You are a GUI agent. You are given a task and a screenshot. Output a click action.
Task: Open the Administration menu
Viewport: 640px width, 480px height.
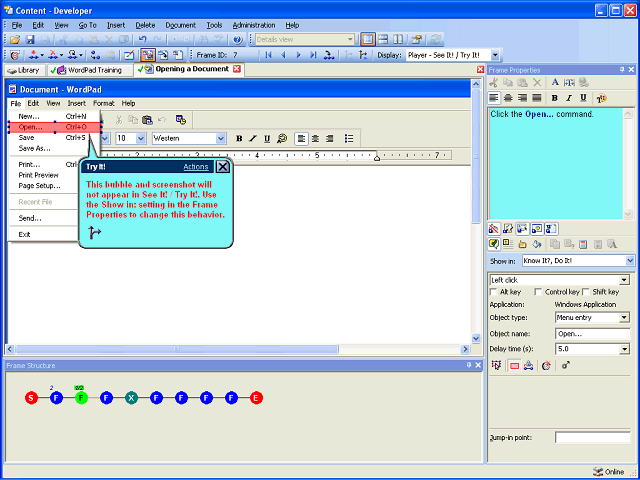[254, 25]
